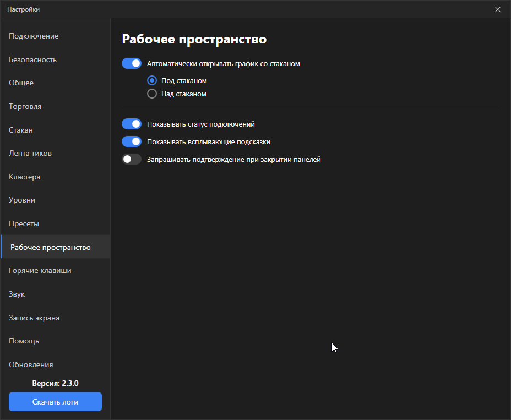Close the Настройки settings window
The height and width of the screenshot is (420, 511).
click(497, 9)
